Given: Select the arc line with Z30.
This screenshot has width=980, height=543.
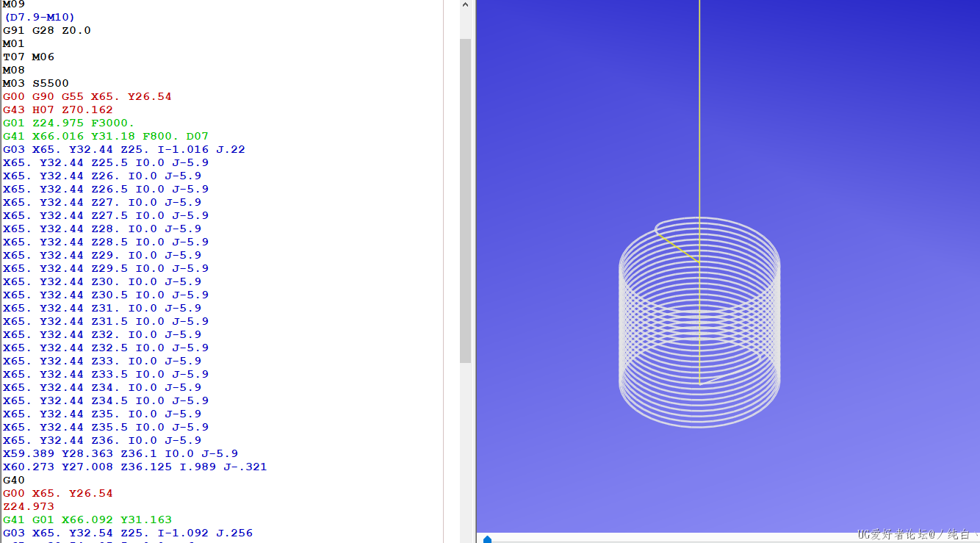Looking at the screenshot, I should click(x=102, y=281).
